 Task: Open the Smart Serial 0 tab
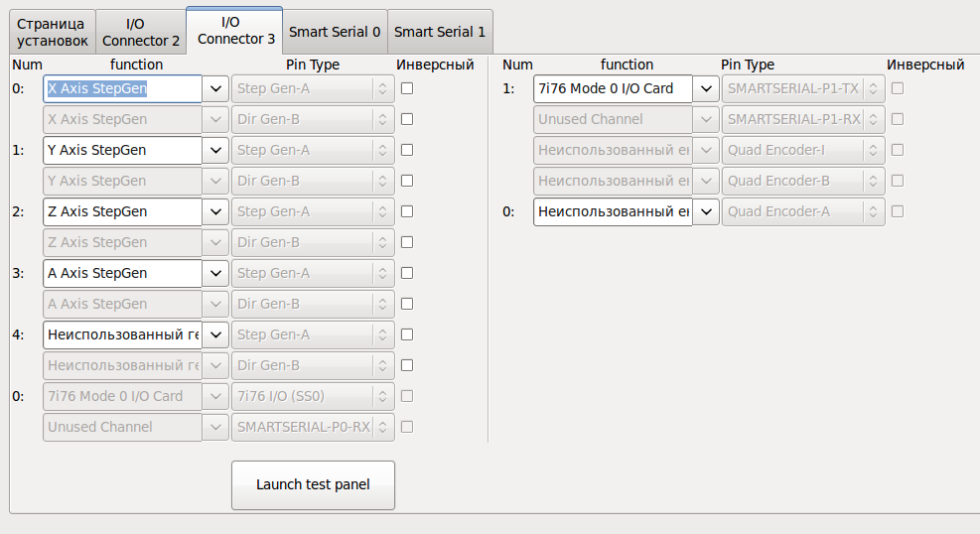click(335, 32)
